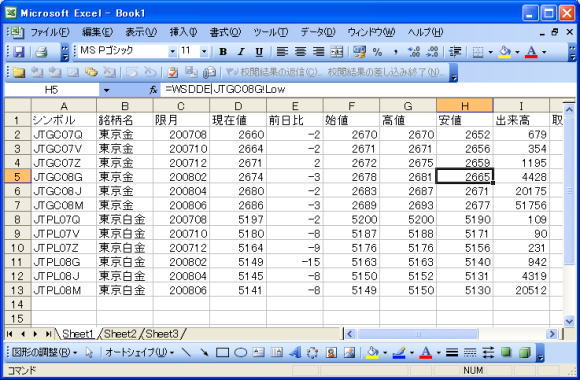The height and width of the screenshot is (380, 580).
Task: Choose Line Style in drawing toolbar
Action: pos(452,353)
